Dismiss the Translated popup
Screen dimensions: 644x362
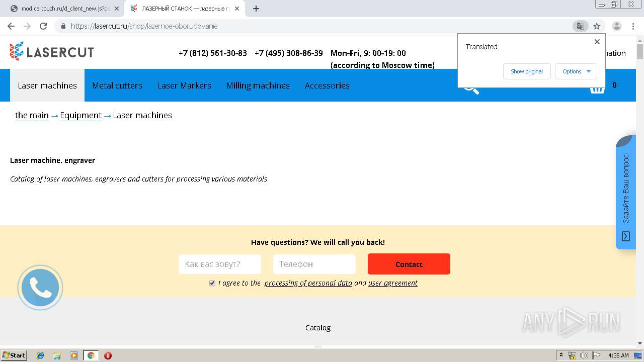pos(597,42)
